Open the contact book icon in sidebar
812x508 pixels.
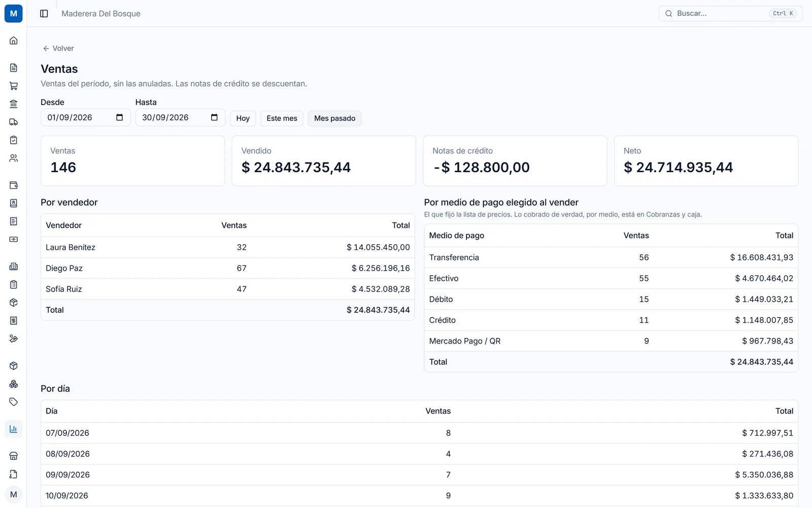(x=14, y=203)
